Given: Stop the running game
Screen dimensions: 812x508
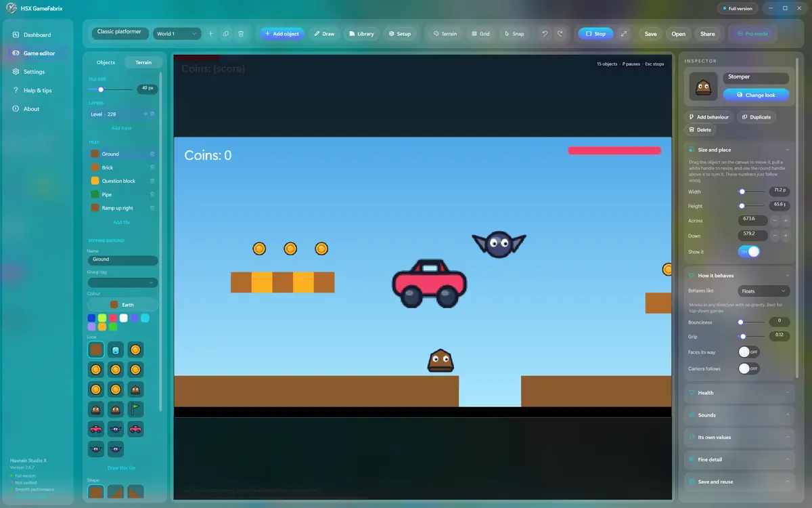Looking at the screenshot, I should click(595, 33).
